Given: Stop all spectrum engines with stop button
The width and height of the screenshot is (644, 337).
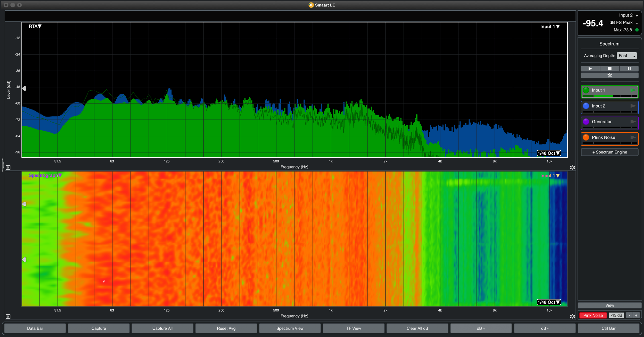Looking at the screenshot, I should [610, 69].
